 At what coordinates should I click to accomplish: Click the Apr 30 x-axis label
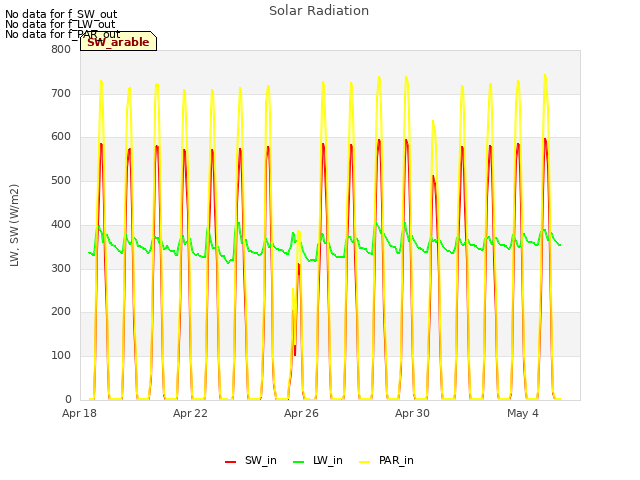[412, 413]
